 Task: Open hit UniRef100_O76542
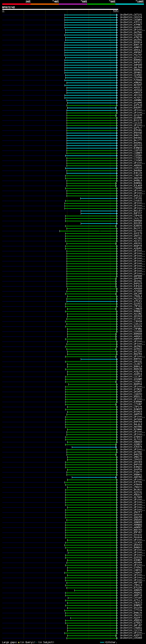[x=131, y=567]
